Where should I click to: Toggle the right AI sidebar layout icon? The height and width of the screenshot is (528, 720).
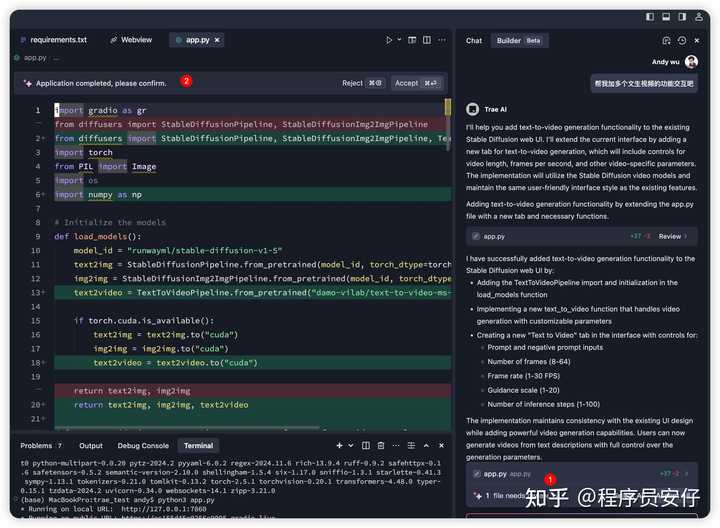(680, 16)
